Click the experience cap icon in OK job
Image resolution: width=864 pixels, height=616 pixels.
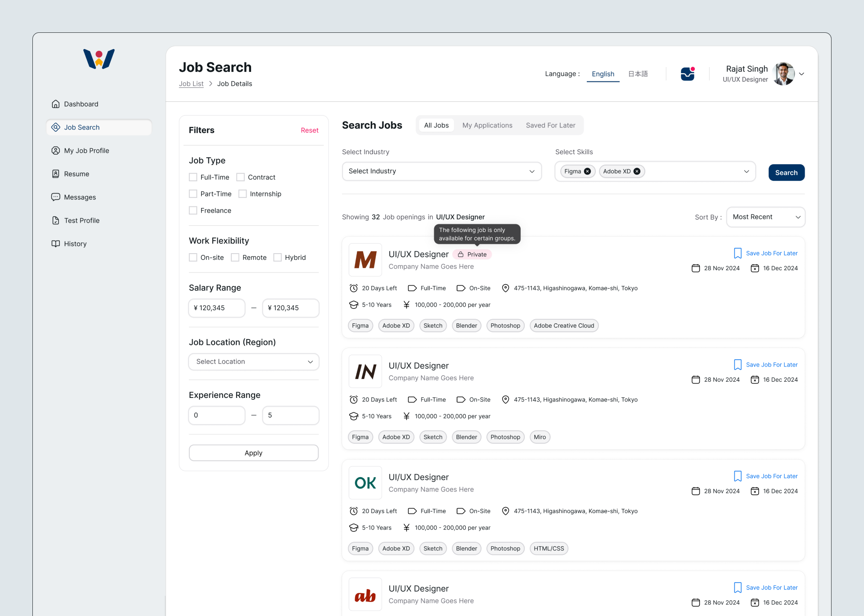click(x=354, y=528)
